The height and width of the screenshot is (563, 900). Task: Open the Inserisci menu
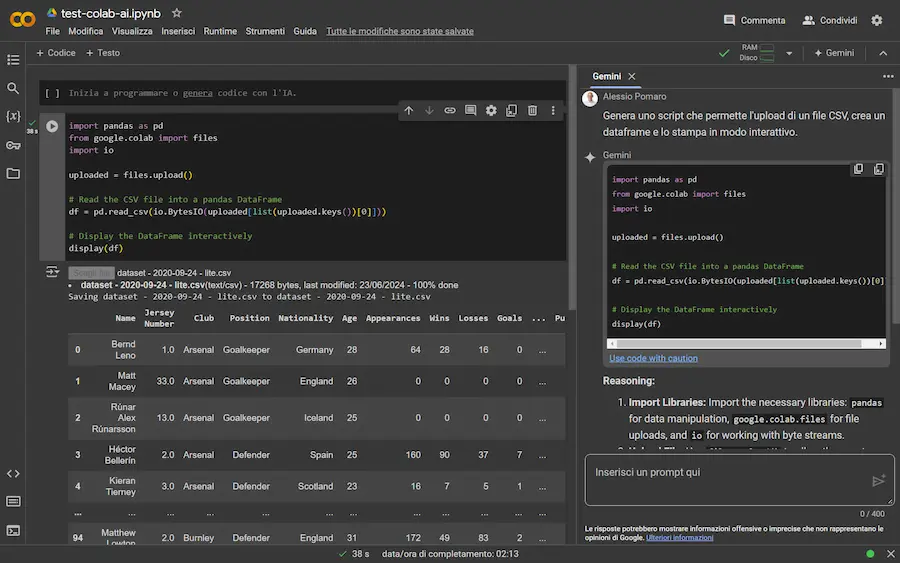pyautogui.click(x=178, y=31)
